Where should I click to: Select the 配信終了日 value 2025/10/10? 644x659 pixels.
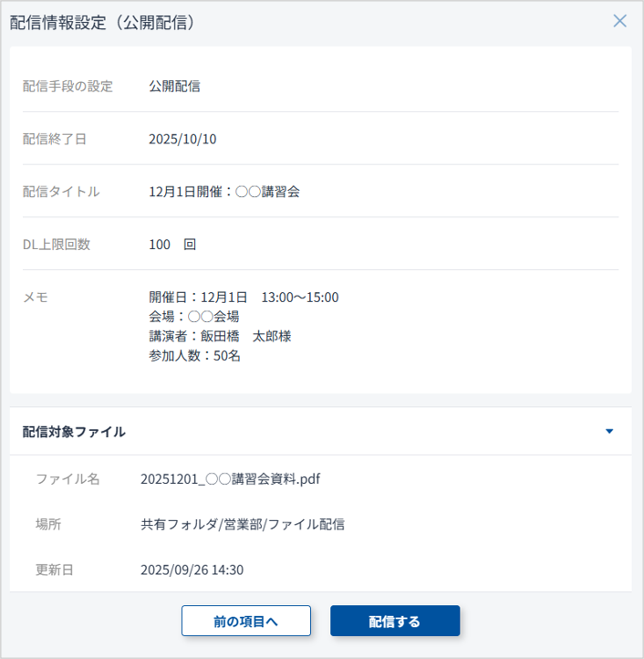[x=182, y=139]
